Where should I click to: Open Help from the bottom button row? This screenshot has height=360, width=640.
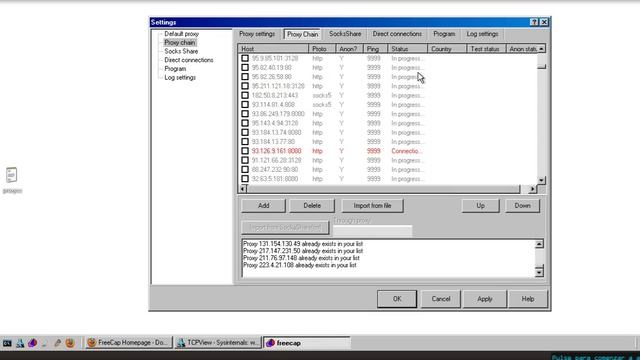pyautogui.click(x=528, y=299)
